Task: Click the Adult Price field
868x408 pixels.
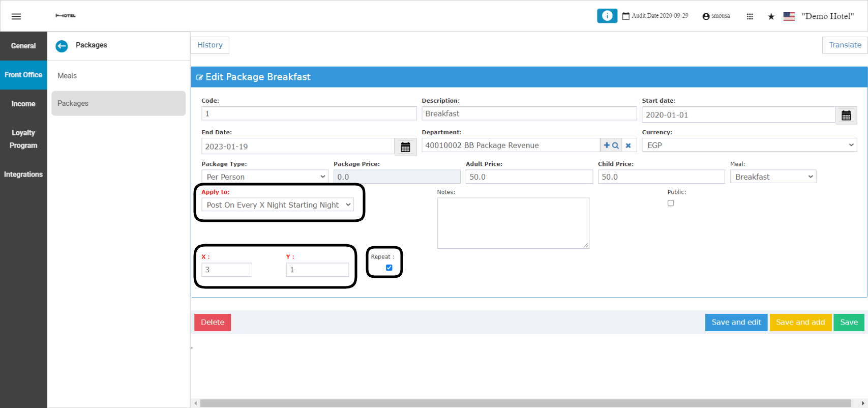Action: tap(529, 177)
